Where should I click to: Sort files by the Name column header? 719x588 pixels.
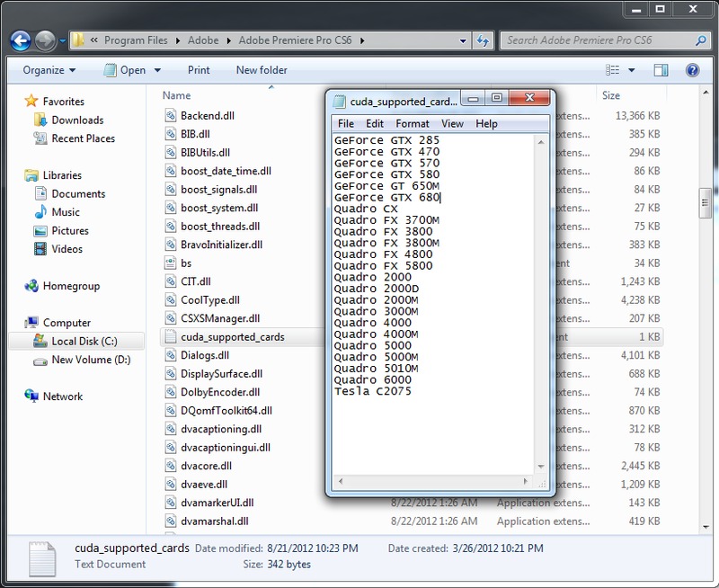(177, 95)
